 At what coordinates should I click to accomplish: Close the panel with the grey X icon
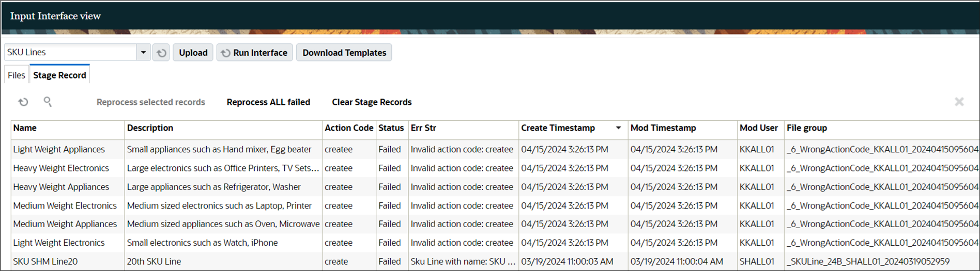click(x=959, y=102)
